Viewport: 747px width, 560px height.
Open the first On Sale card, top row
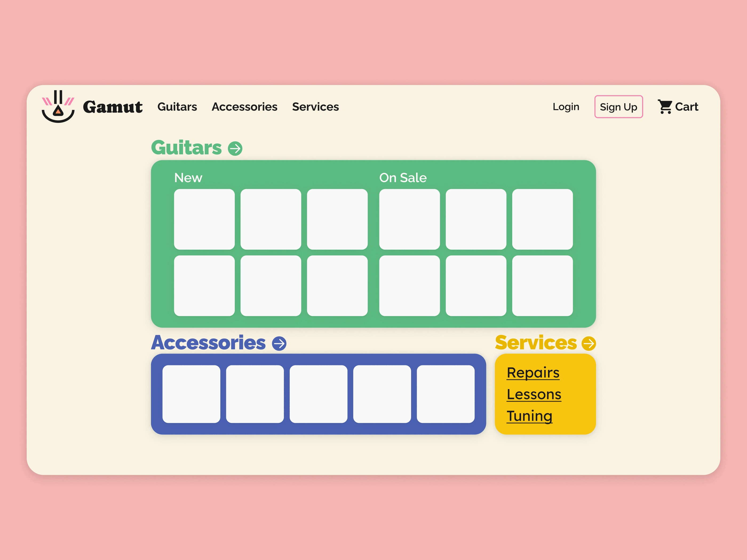(409, 219)
